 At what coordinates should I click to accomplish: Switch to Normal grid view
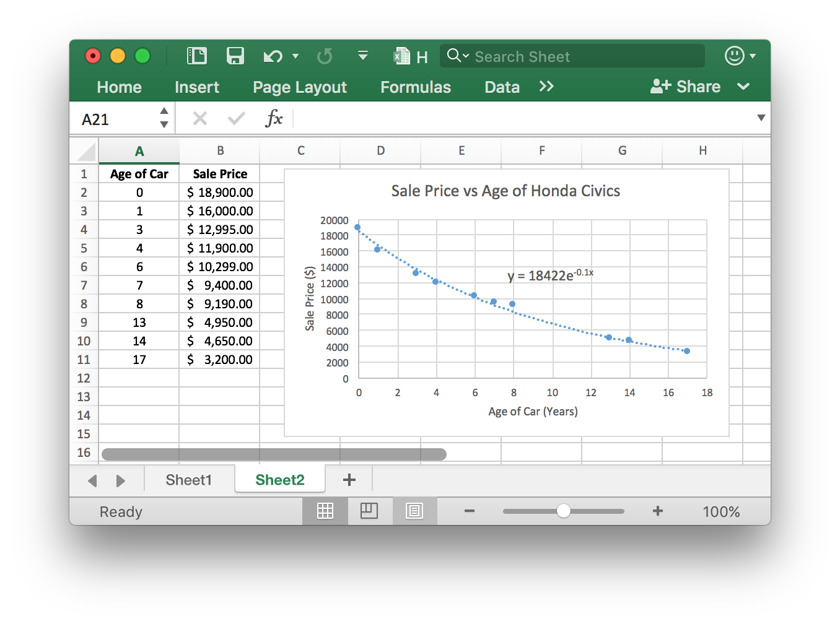(x=325, y=511)
